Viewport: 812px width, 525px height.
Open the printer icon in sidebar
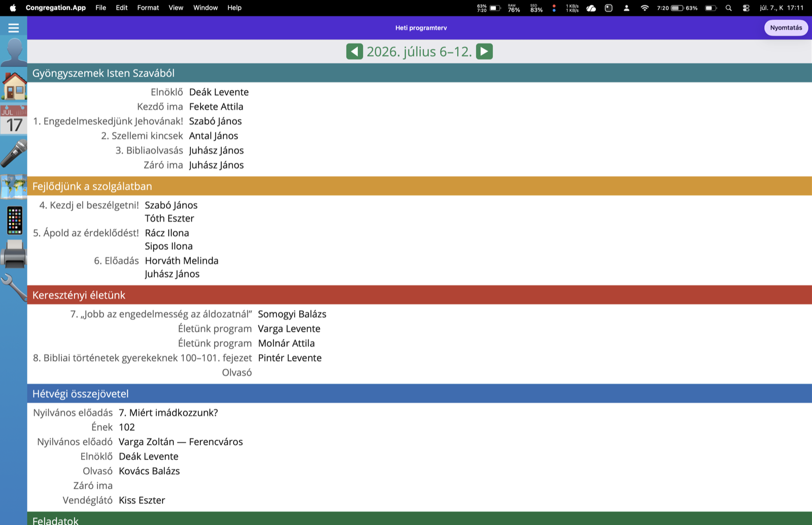click(x=14, y=254)
